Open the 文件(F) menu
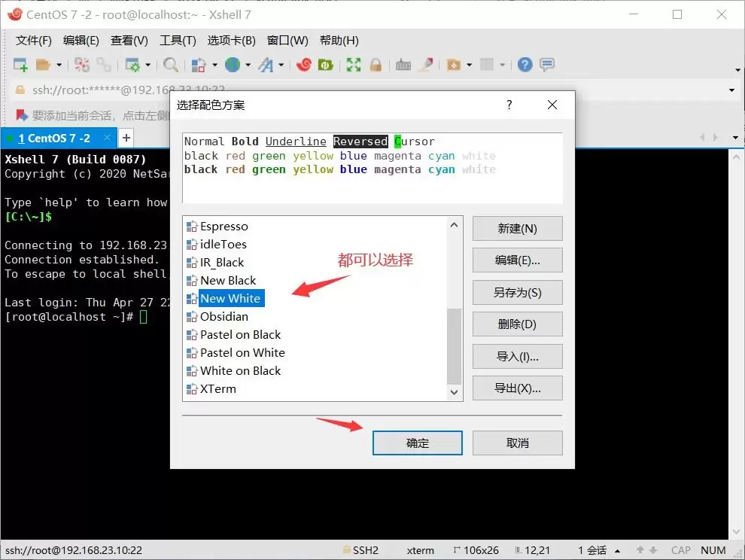The image size is (745, 560). coord(34,41)
